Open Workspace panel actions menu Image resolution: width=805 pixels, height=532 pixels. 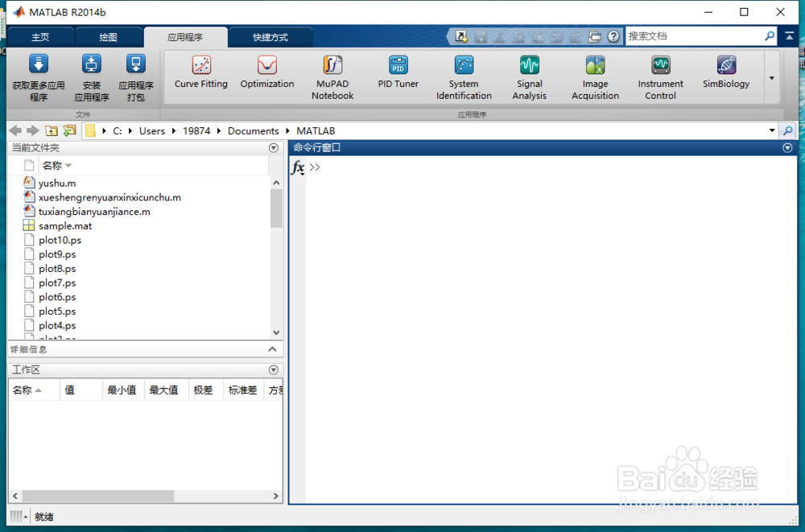pos(274,369)
